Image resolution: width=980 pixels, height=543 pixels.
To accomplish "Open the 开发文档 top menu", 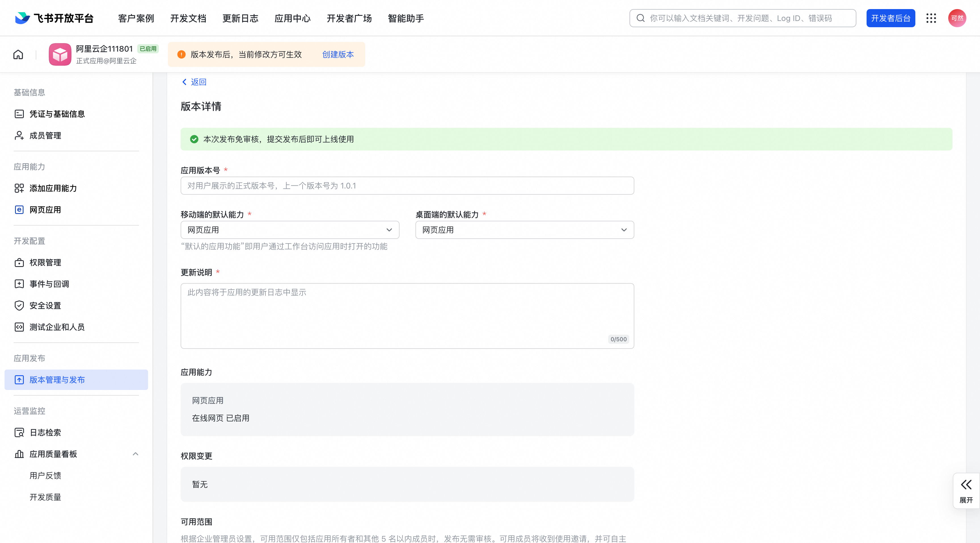I will click(x=188, y=18).
